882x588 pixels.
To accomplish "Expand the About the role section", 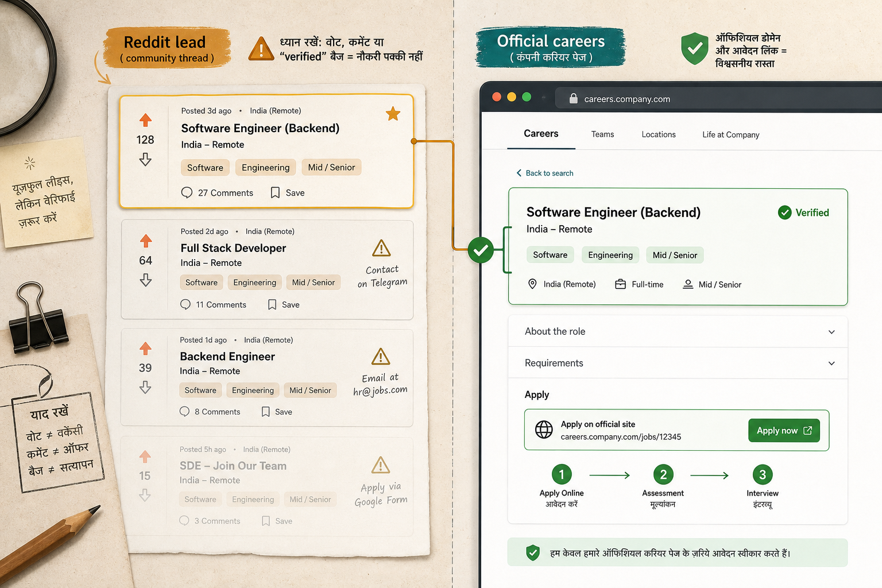I will coord(678,331).
